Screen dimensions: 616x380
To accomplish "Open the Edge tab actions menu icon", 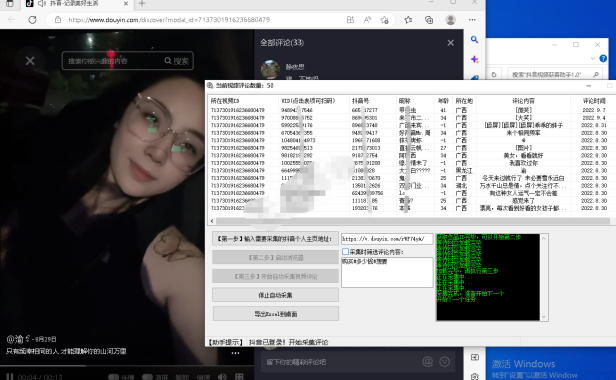I will 10,4.
